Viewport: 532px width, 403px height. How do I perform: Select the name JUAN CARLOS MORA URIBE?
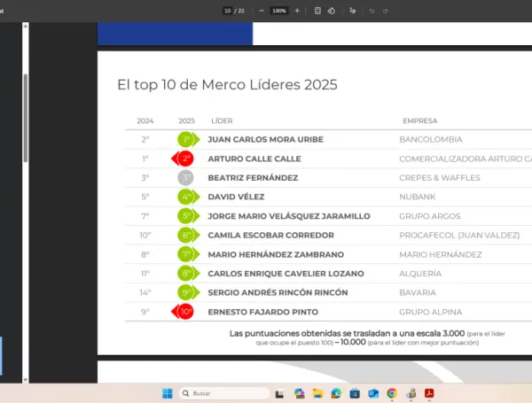coord(266,139)
